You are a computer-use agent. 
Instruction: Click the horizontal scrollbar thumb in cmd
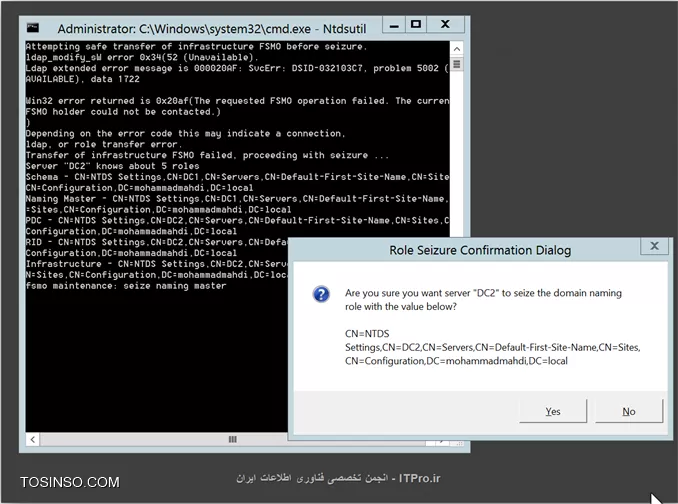pos(233,440)
